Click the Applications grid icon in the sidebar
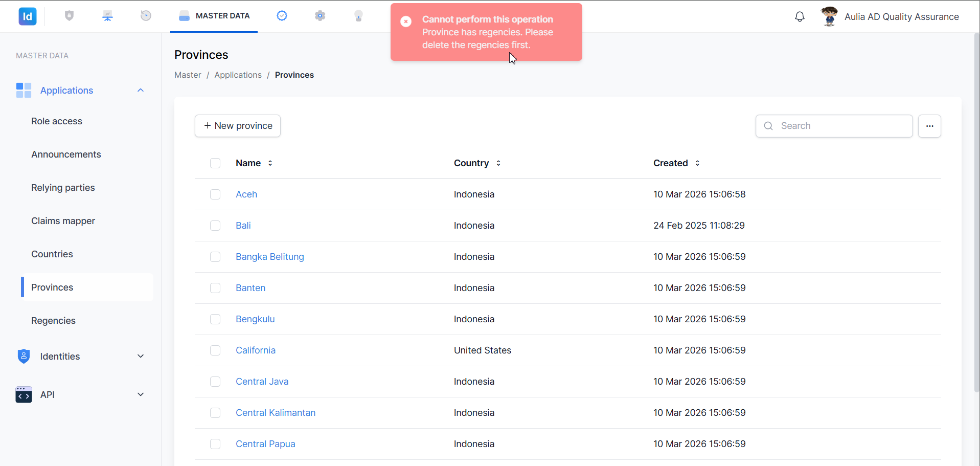The height and width of the screenshot is (466, 980). tap(24, 91)
